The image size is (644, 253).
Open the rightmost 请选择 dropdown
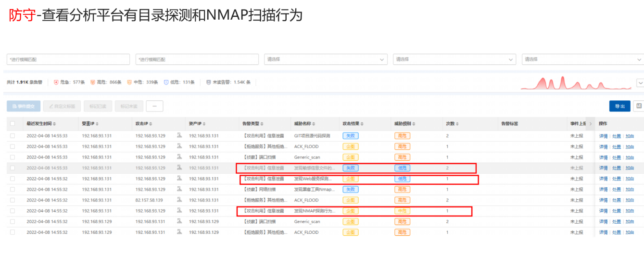[x=582, y=60]
